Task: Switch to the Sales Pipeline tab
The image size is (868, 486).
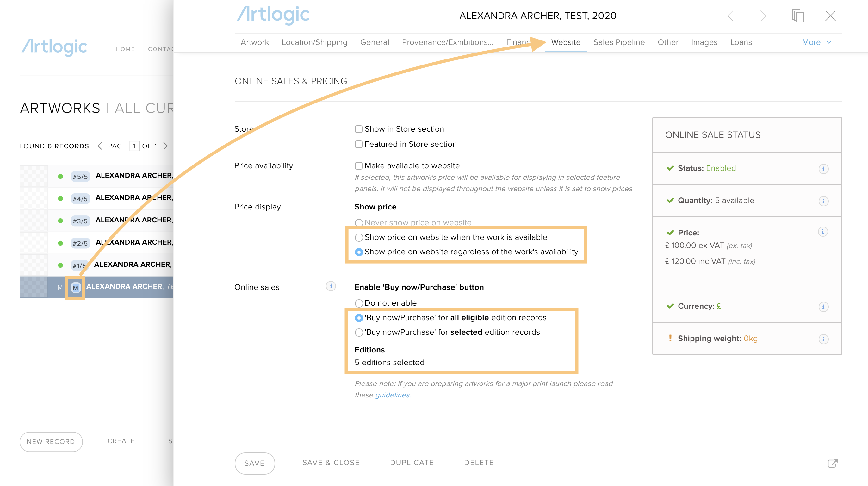Action: click(x=619, y=42)
